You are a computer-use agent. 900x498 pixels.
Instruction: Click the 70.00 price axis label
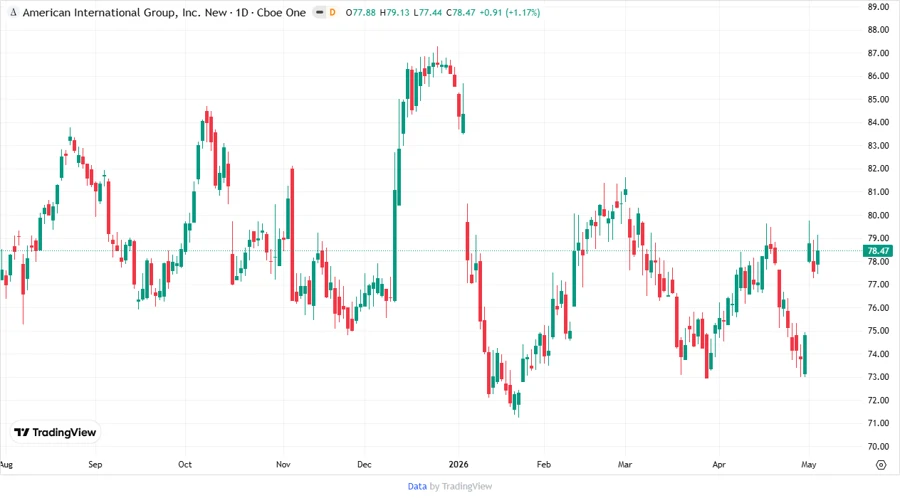click(x=878, y=446)
